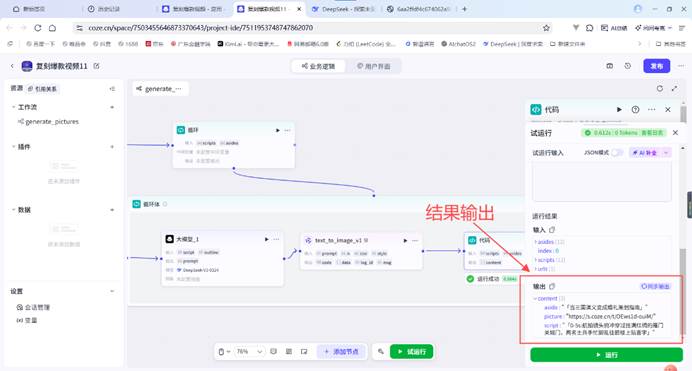Viewport: 692px width, 371px height.
Task: Copy the 输出 result with copy icon
Action: (x=552, y=286)
